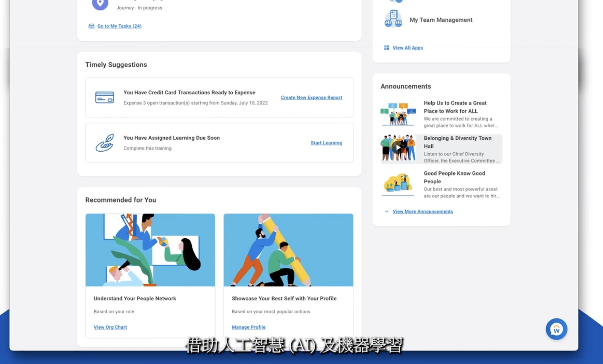Expand View More Announcements
The image size is (603, 364).
[x=423, y=211]
